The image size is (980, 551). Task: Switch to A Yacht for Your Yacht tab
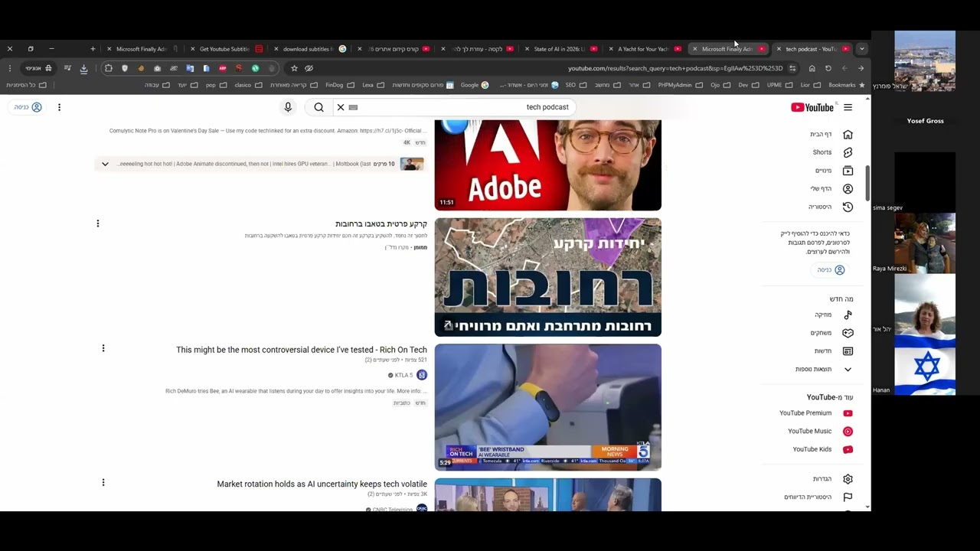click(x=643, y=49)
